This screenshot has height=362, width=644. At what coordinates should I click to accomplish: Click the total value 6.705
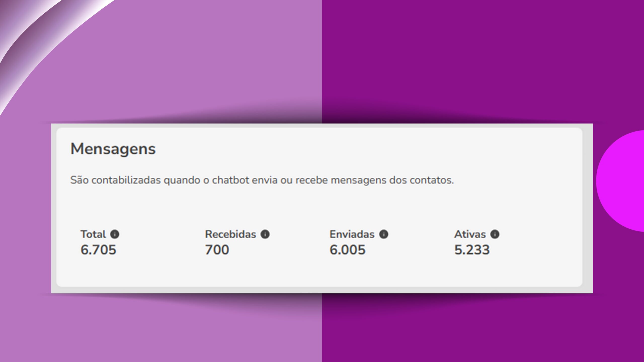tap(98, 250)
